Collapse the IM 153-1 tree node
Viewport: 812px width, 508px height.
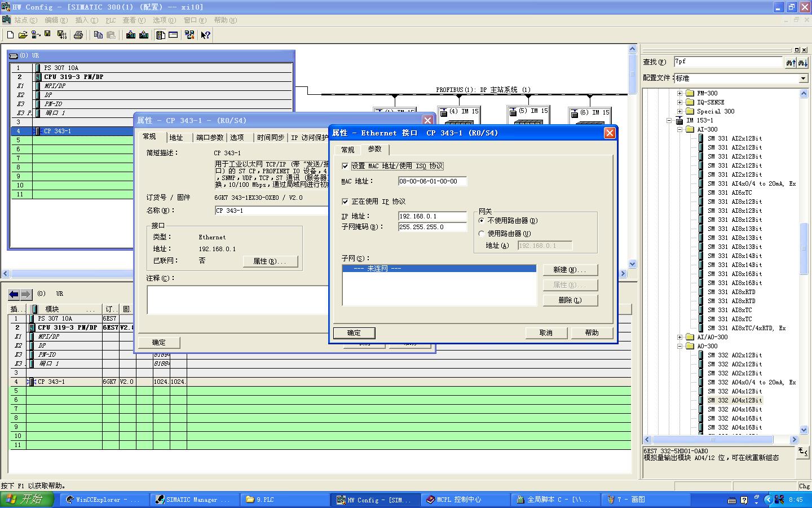(x=669, y=121)
